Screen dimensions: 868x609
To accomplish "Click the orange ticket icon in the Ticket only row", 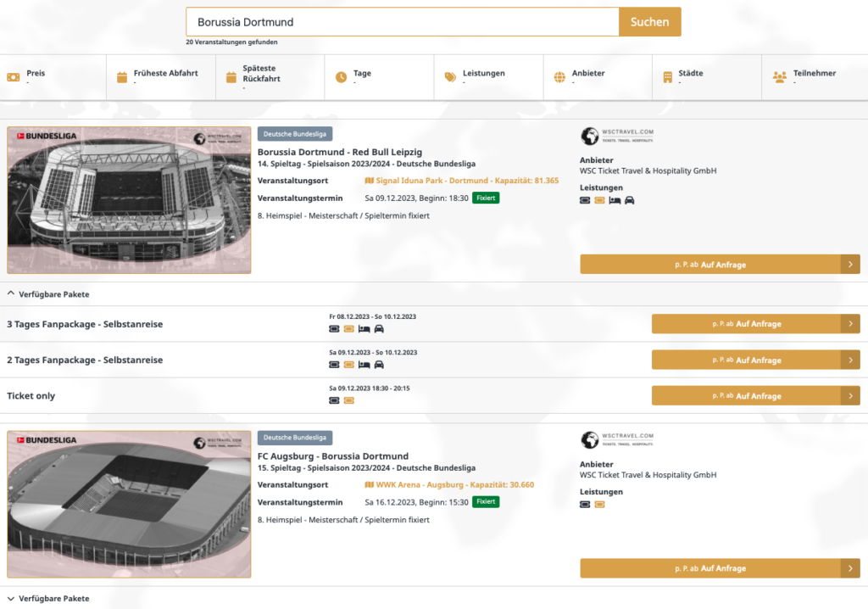I will click(348, 400).
